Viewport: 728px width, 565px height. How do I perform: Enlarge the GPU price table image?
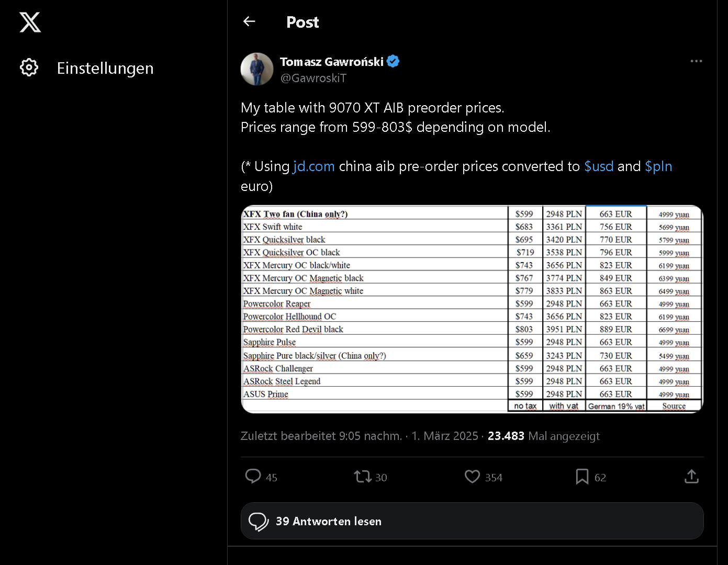click(472, 309)
